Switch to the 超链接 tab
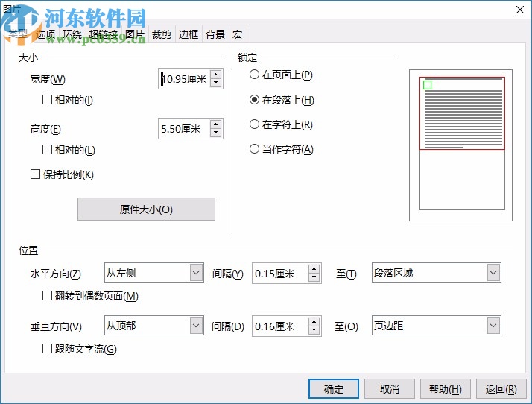The height and width of the screenshot is (404, 532). coord(103,34)
